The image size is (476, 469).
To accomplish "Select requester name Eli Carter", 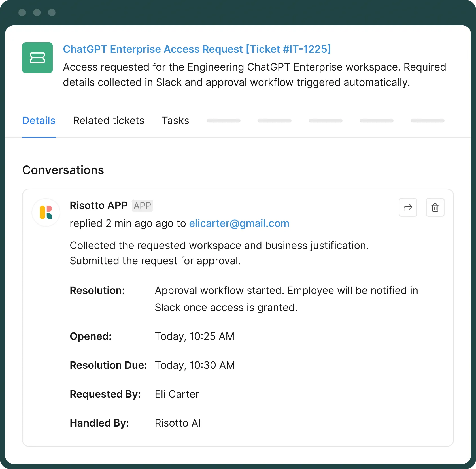I will click(x=177, y=394).
